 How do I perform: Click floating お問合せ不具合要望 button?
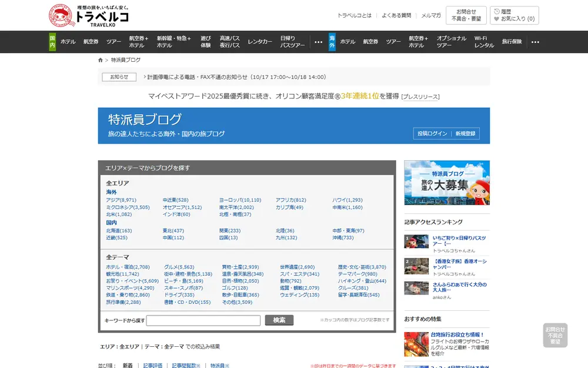pyautogui.click(x=555, y=336)
